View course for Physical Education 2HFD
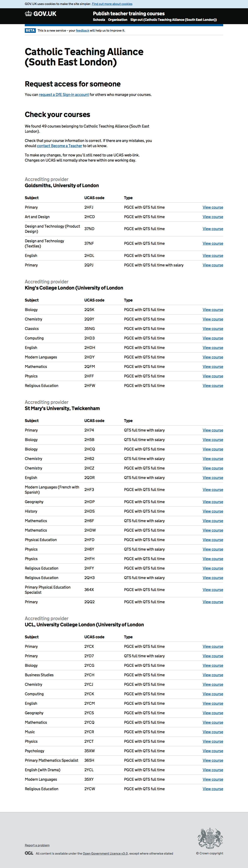Screen dimensions: 248x868 click(213, 540)
